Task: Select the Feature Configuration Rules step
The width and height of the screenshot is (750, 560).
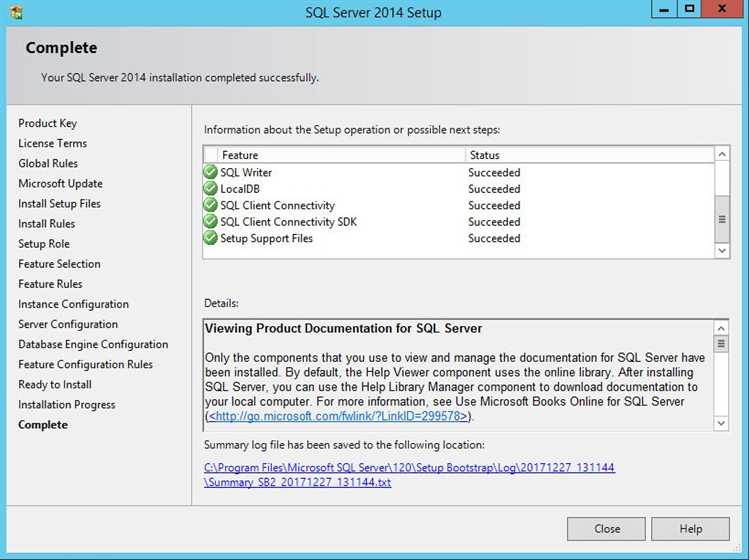Action: pos(86,364)
